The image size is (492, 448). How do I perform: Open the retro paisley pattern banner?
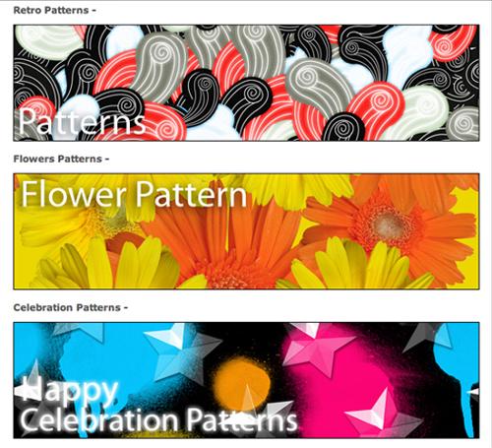click(246, 83)
